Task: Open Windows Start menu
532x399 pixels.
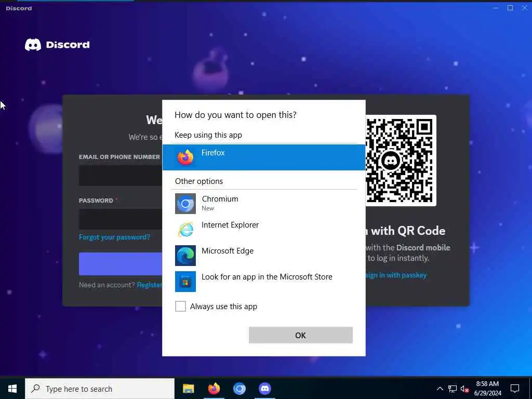Action: (12, 389)
